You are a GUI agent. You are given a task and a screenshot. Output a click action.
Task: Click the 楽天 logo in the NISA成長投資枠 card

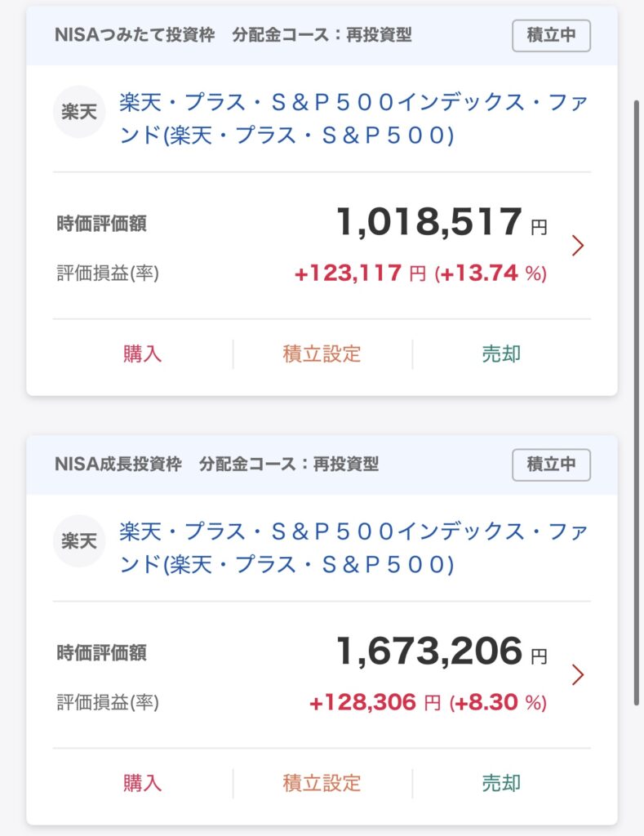point(79,541)
